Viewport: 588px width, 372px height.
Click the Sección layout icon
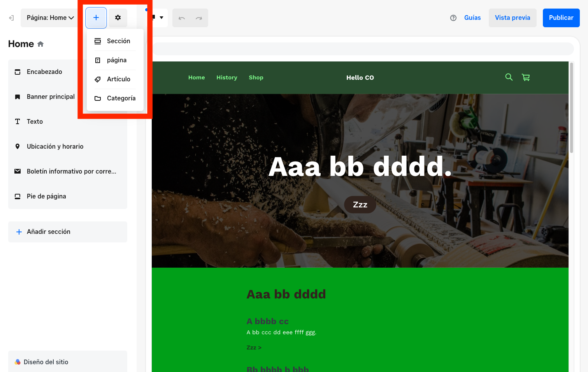coord(98,41)
